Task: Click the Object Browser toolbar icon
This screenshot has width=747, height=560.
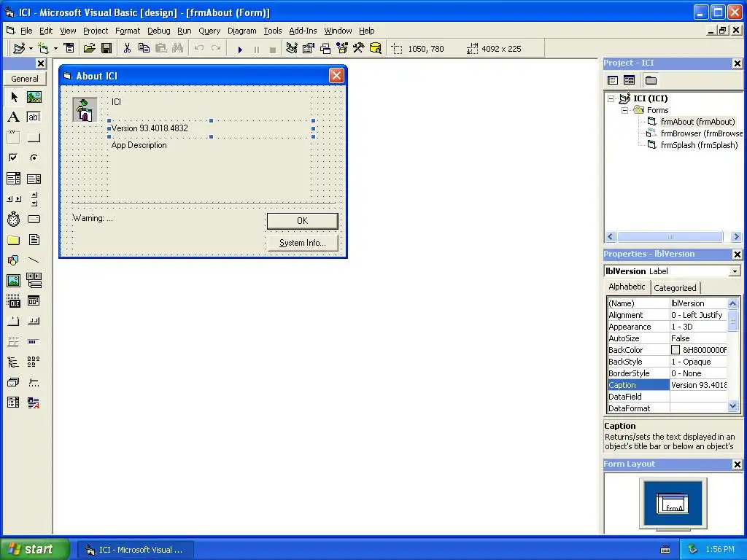Action: pyautogui.click(x=342, y=48)
